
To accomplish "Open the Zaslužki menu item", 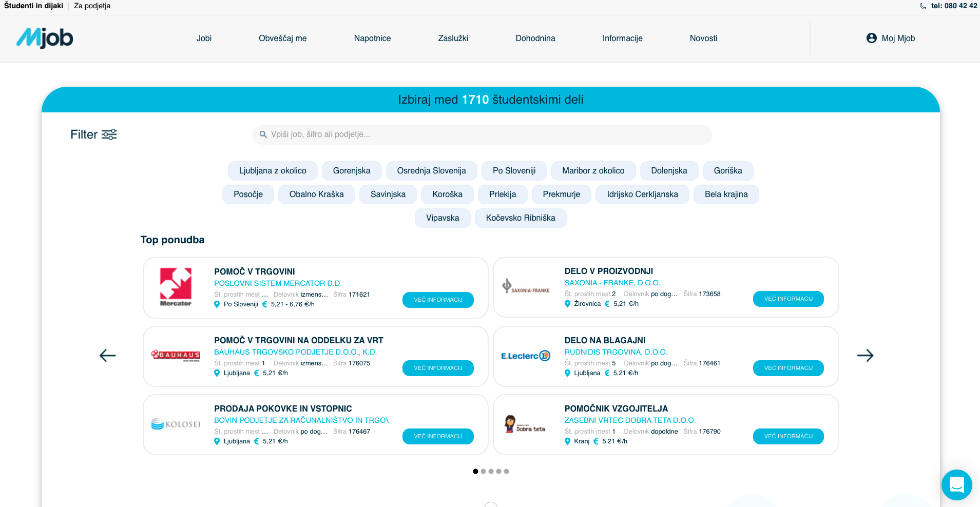I will click(x=453, y=38).
